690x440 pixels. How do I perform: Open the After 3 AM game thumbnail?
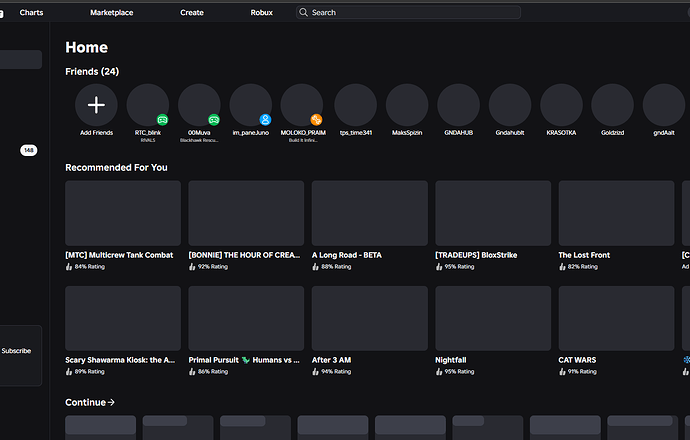click(370, 318)
